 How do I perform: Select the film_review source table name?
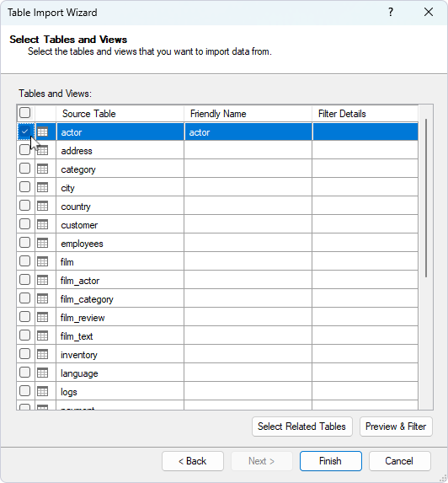[x=83, y=317]
